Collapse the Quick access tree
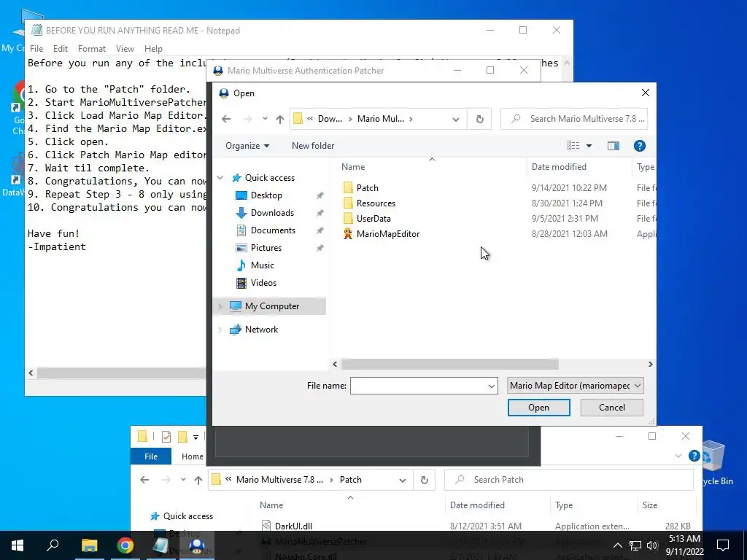The image size is (747, 560). [x=220, y=178]
